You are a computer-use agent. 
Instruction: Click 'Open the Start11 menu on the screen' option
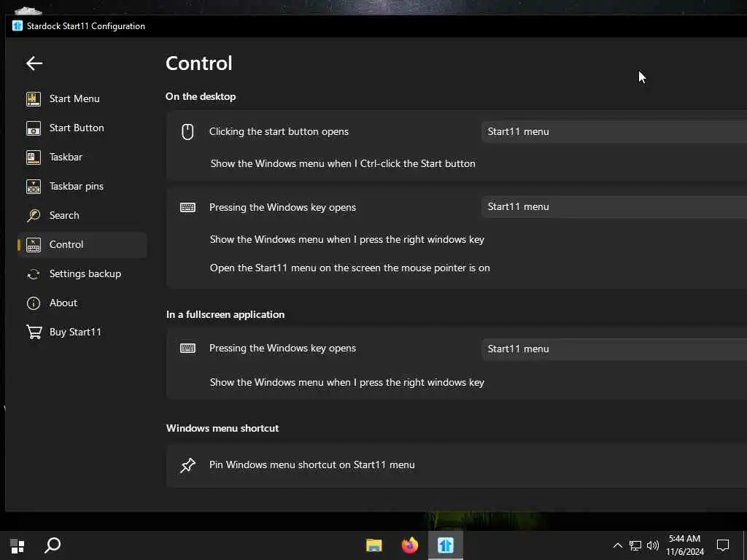pyautogui.click(x=349, y=268)
